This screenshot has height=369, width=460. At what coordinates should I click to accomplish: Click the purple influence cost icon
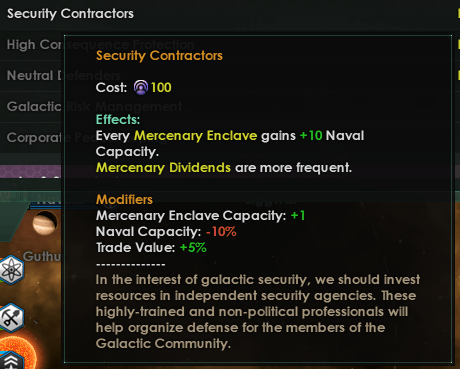point(141,88)
